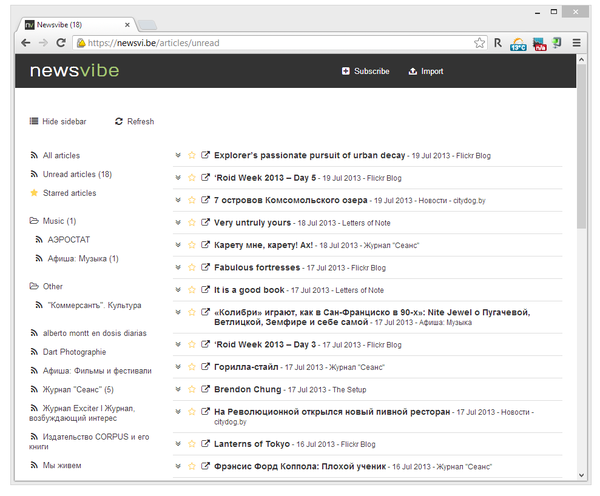
Task: Expand the 'Fabulous fortresses' article
Action: click(178, 267)
